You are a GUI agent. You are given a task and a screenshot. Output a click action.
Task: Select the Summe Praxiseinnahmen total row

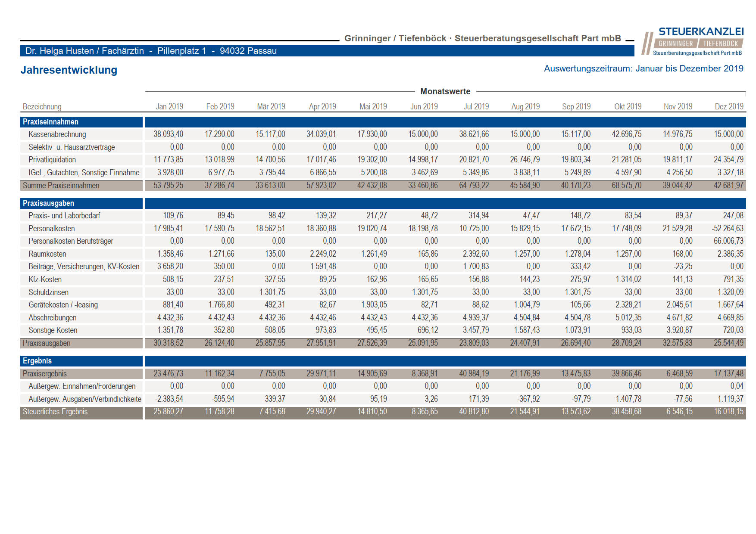[383, 186]
